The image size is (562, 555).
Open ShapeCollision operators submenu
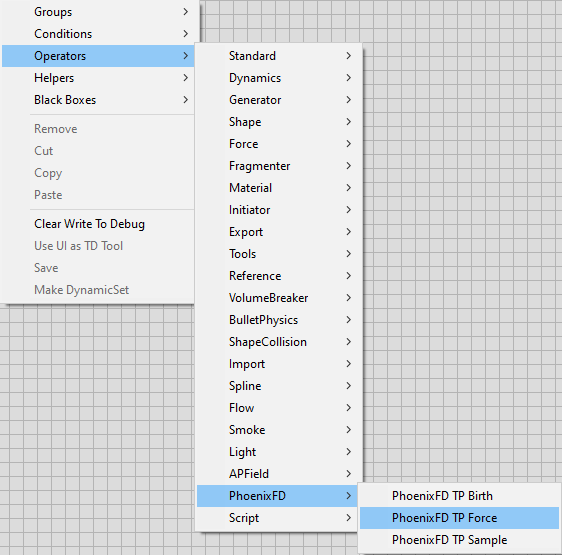(x=278, y=342)
